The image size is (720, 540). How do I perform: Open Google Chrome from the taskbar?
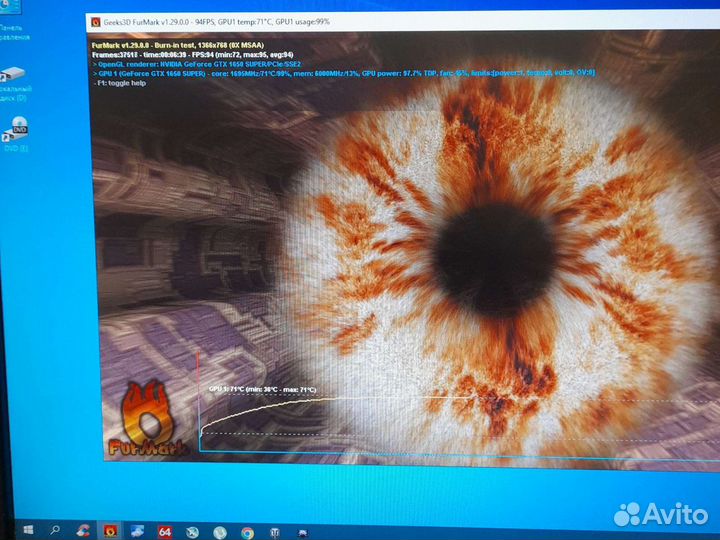(247, 533)
